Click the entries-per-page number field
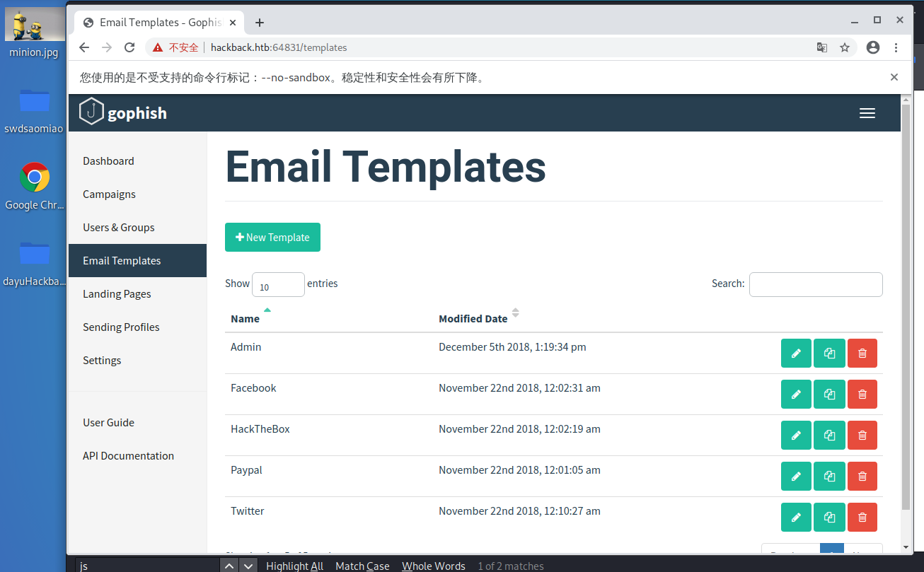Screen dimensions: 924x572 pos(278,284)
